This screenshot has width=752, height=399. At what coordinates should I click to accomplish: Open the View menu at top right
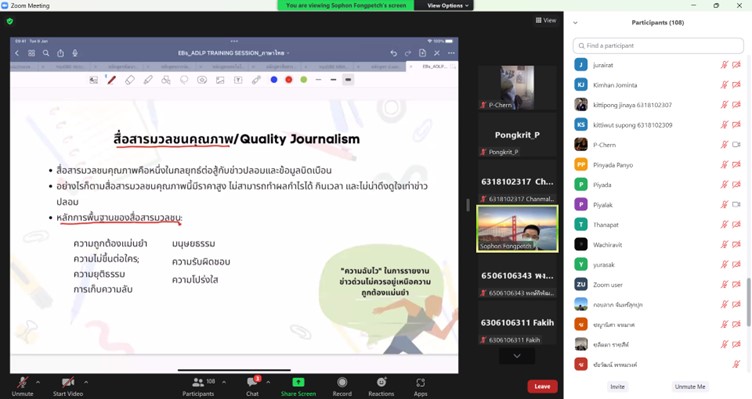point(546,21)
